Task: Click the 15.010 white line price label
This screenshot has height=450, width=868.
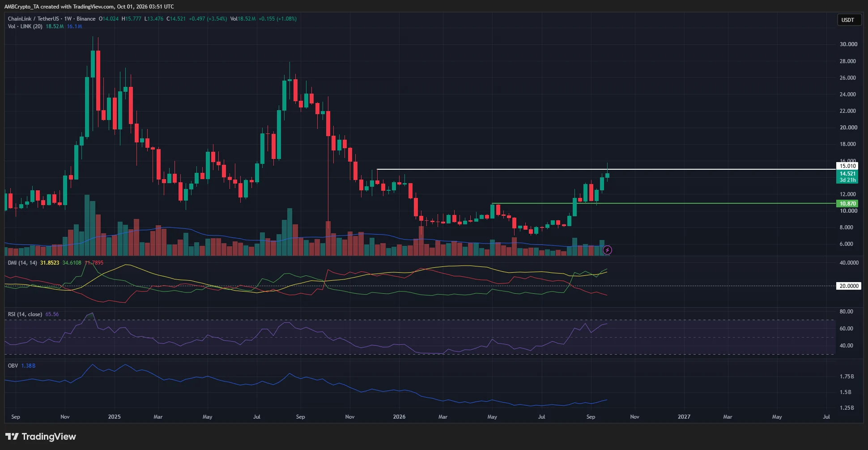Action: [848, 166]
